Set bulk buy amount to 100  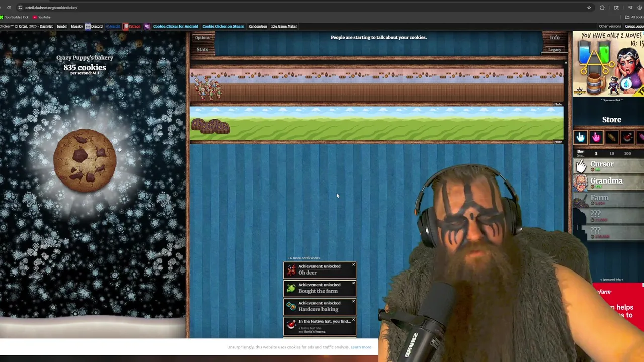tap(627, 153)
